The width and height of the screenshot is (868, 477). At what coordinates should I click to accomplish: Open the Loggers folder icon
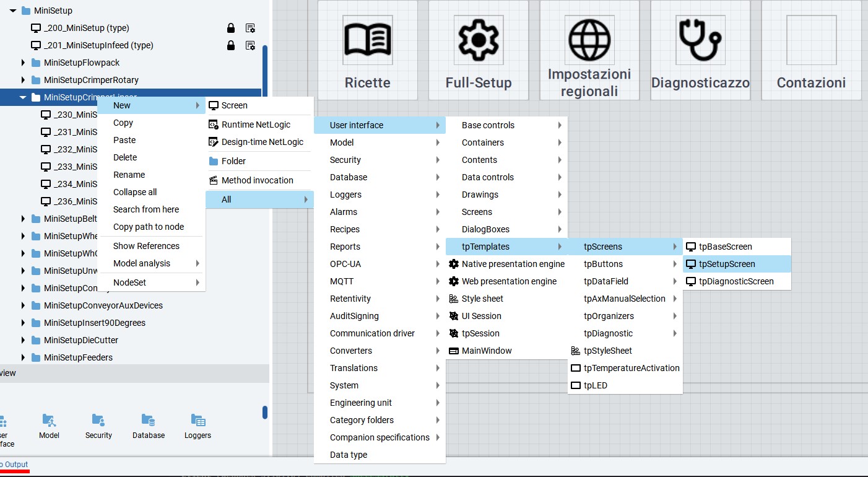click(x=197, y=421)
